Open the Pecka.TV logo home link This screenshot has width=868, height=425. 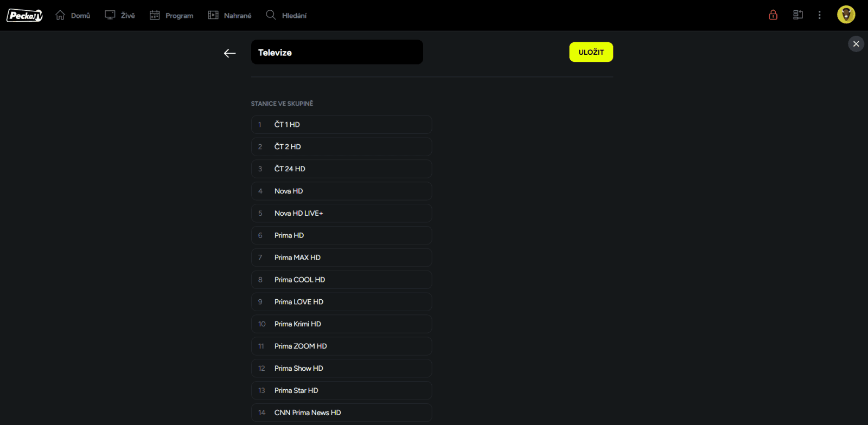point(24,15)
